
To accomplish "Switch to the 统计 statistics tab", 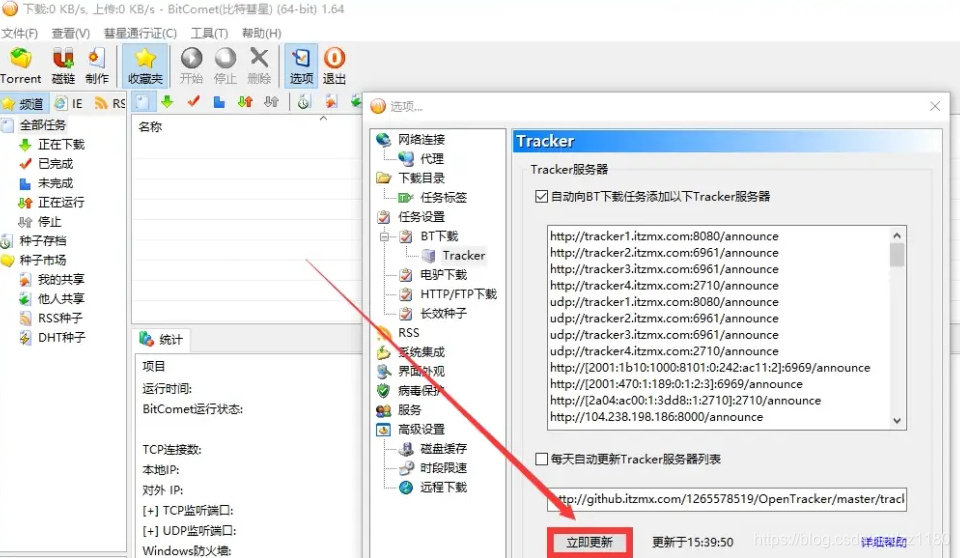I will click(162, 339).
